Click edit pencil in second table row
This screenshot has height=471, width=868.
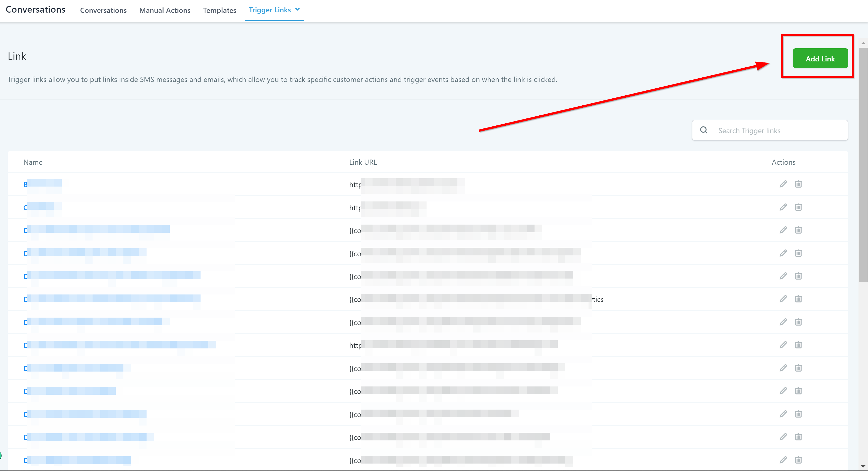pos(783,207)
